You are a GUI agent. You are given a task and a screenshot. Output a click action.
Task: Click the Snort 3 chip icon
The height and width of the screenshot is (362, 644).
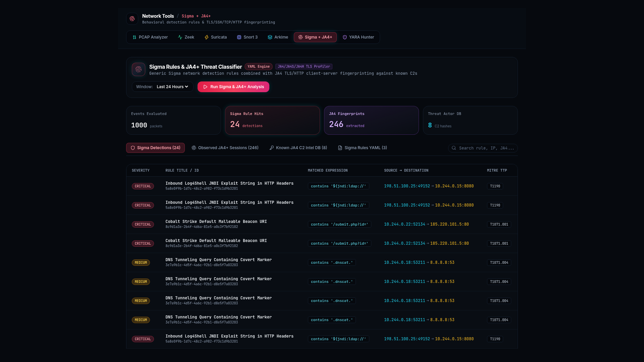click(x=239, y=37)
